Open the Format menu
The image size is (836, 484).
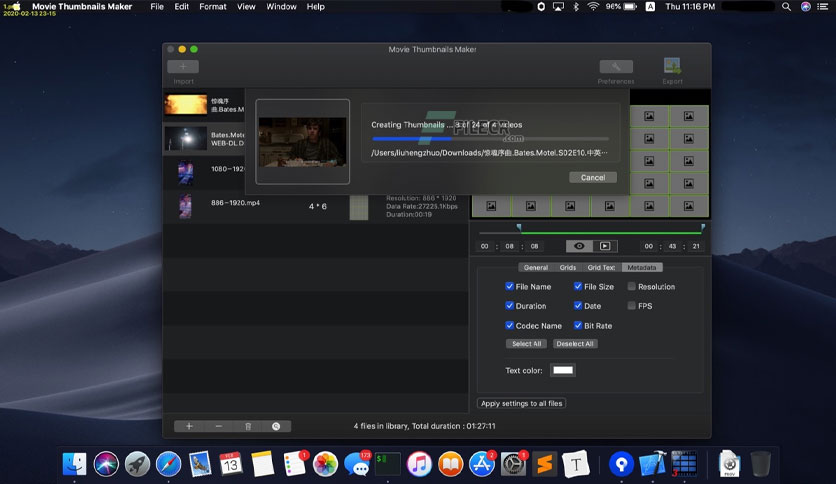pos(213,6)
